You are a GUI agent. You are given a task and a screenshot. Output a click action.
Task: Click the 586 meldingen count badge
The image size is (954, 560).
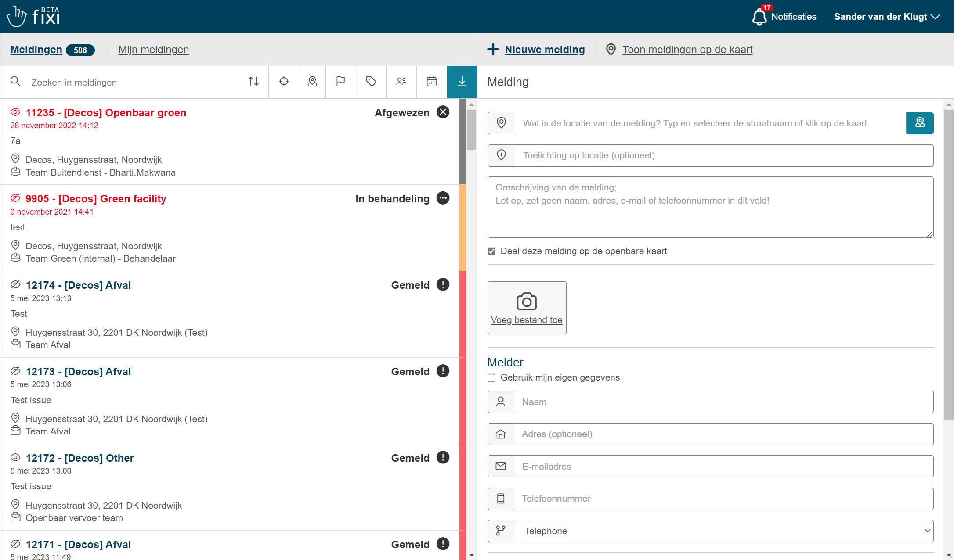pos(80,50)
